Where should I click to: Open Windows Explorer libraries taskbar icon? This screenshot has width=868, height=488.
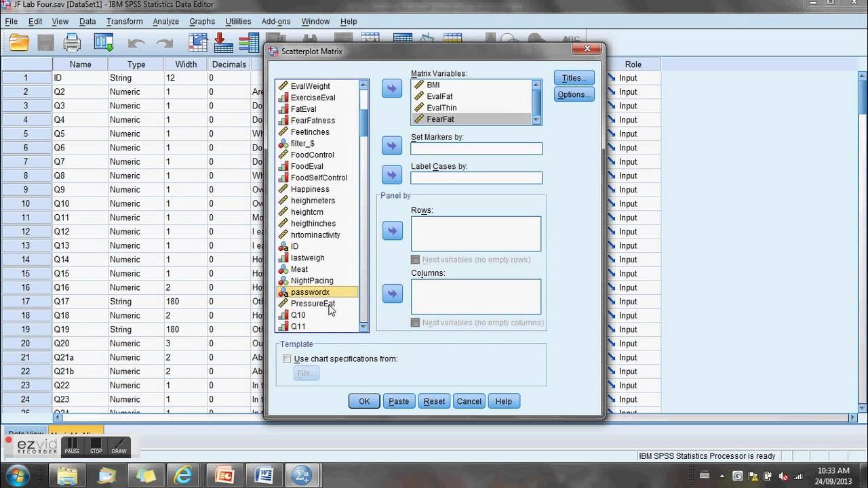pos(68,475)
